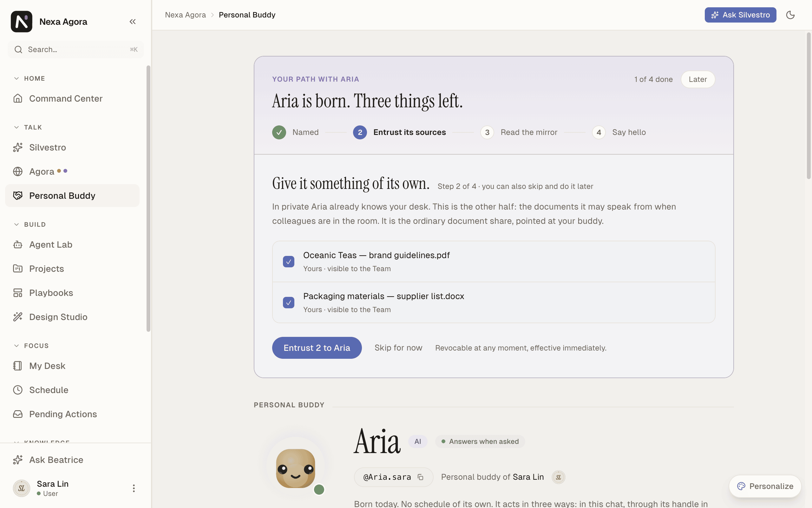The height and width of the screenshot is (508, 812).
Task: Open Agent Lab robot icon
Action: (x=18, y=244)
